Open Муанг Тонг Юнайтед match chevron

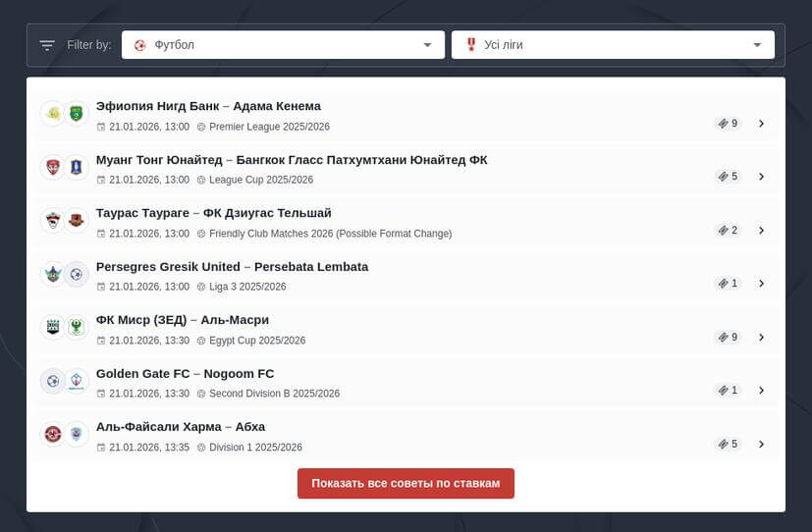761,177
